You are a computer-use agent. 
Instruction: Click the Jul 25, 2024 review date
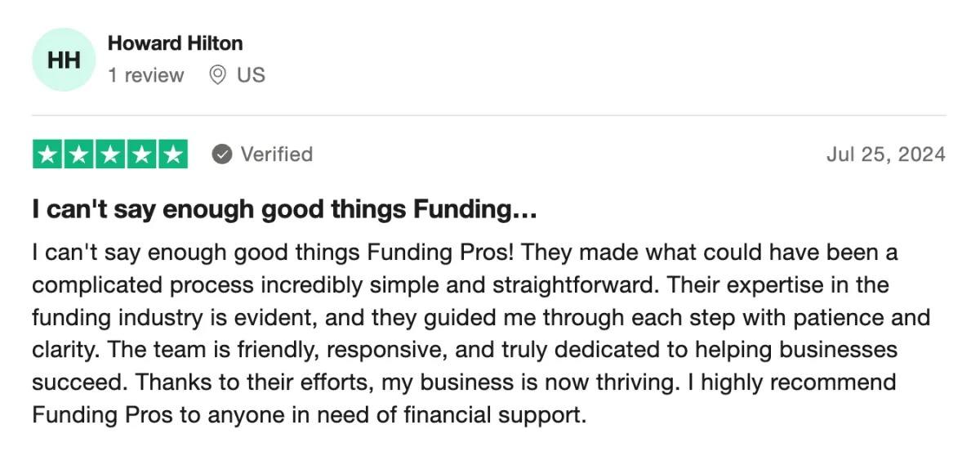click(x=886, y=154)
